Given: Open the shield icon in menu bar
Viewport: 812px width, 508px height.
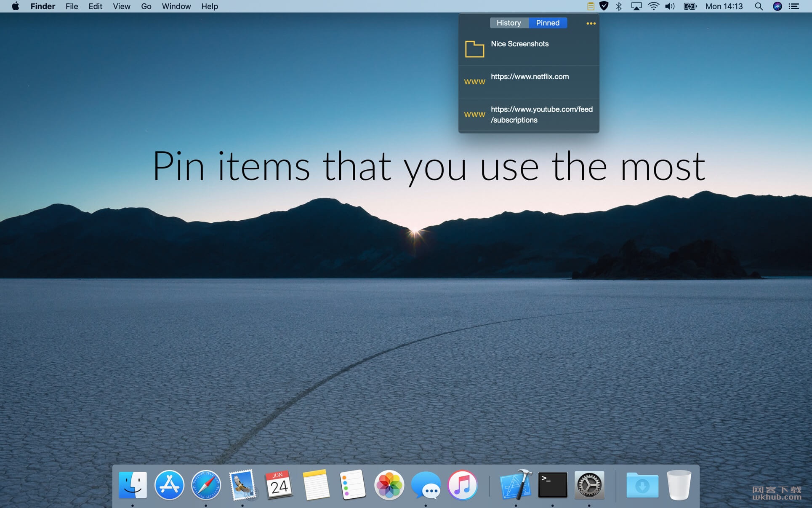Looking at the screenshot, I should pyautogui.click(x=604, y=6).
